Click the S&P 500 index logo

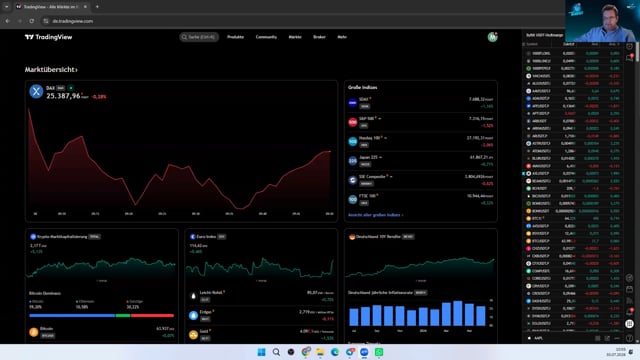(x=353, y=122)
